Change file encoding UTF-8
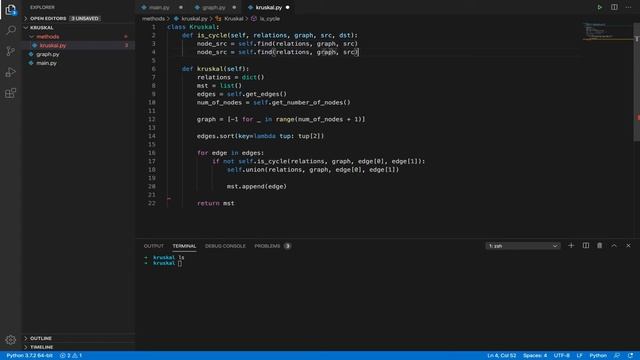 pyautogui.click(x=562, y=356)
